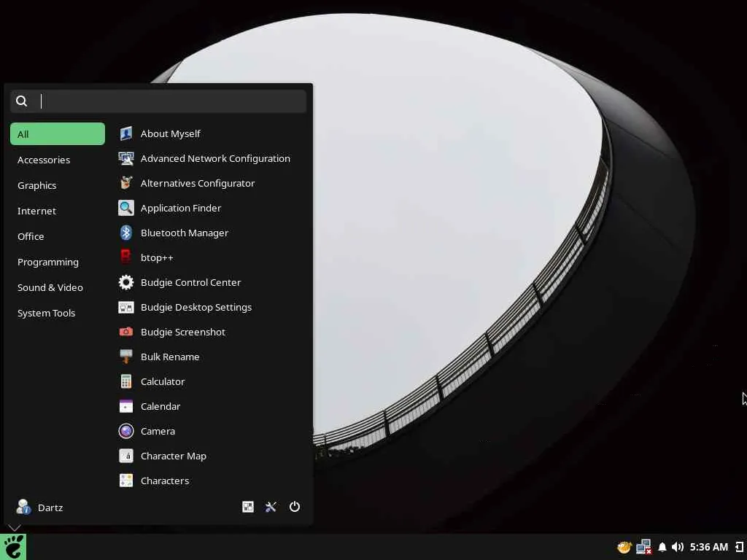Click the volume speaker tray icon

[x=678, y=547]
